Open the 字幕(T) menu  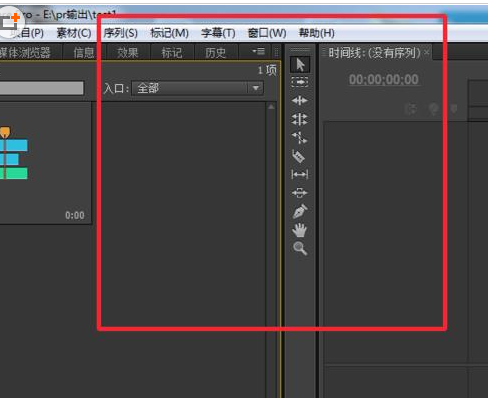[218, 33]
